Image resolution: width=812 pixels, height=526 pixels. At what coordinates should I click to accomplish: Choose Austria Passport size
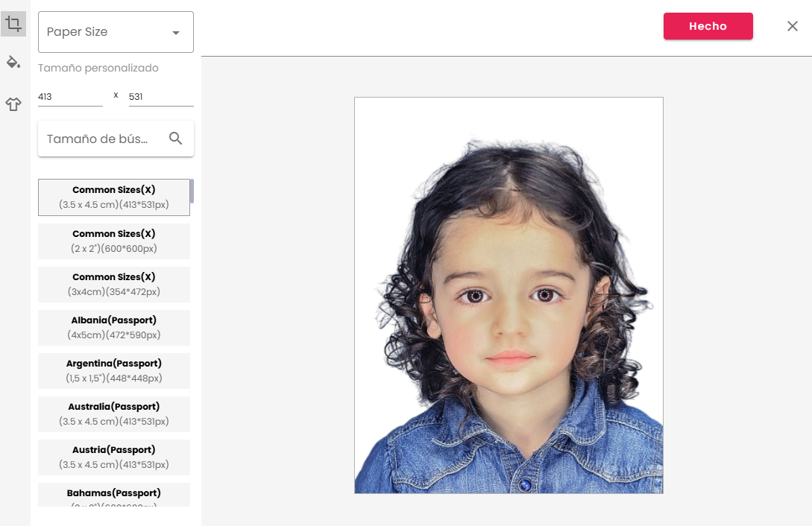click(114, 457)
